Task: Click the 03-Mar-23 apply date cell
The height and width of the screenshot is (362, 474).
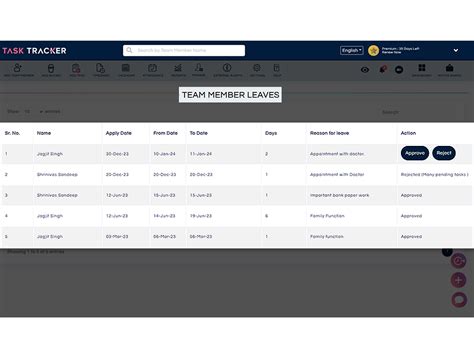Action: 117,237
